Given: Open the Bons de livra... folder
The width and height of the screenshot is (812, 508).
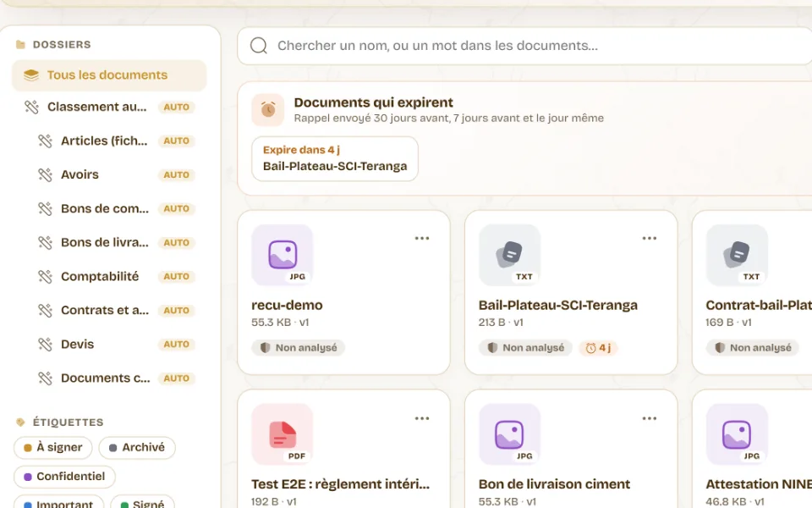Looking at the screenshot, I should pyautogui.click(x=116, y=243).
